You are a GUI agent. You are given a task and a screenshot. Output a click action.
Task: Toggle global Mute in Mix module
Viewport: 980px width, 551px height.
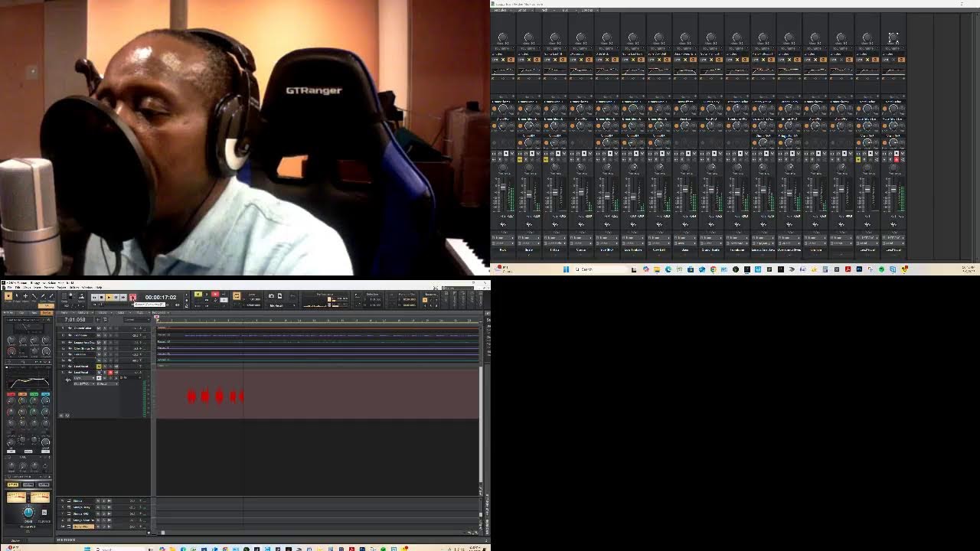pyautogui.click(x=198, y=294)
